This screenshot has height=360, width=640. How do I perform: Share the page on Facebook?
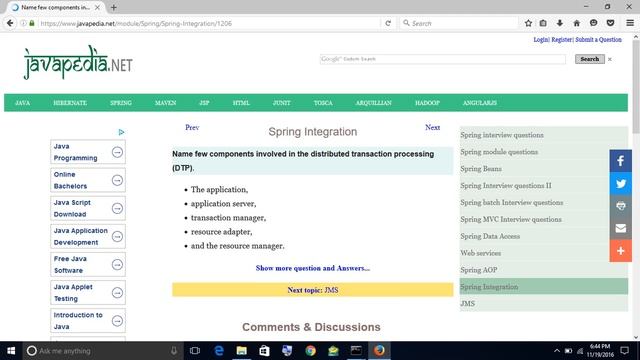pos(620,161)
